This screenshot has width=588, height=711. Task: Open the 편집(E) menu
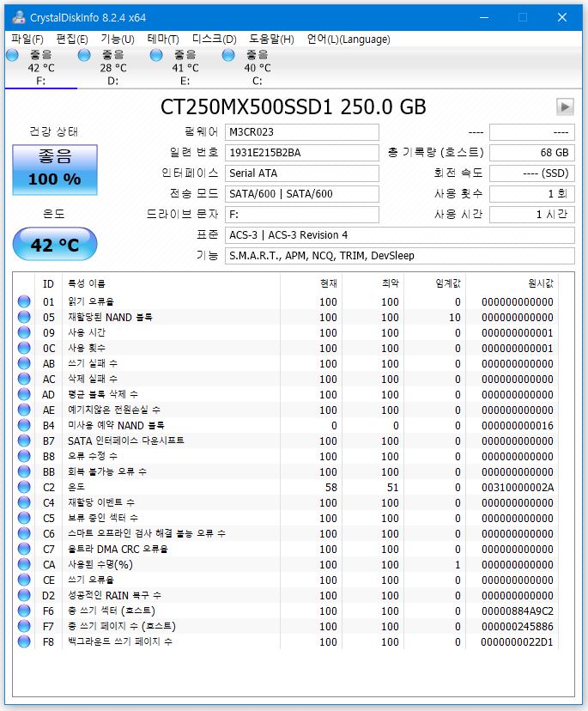click(72, 39)
